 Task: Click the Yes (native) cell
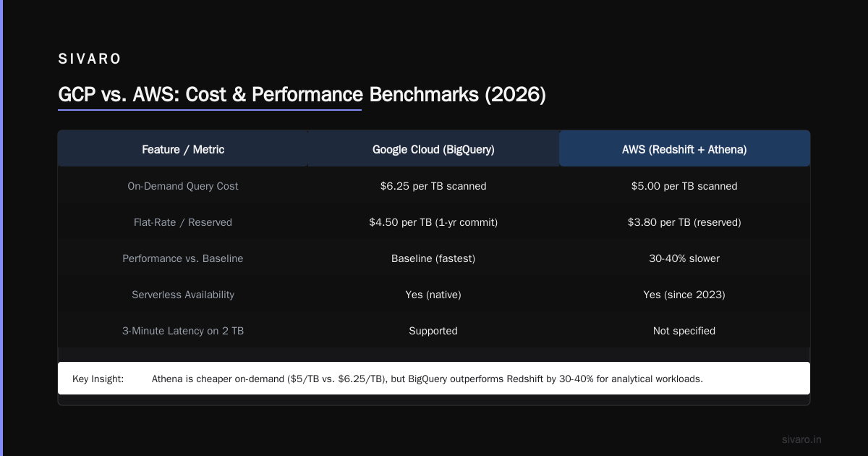pyautogui.click(x=433, y=295)
